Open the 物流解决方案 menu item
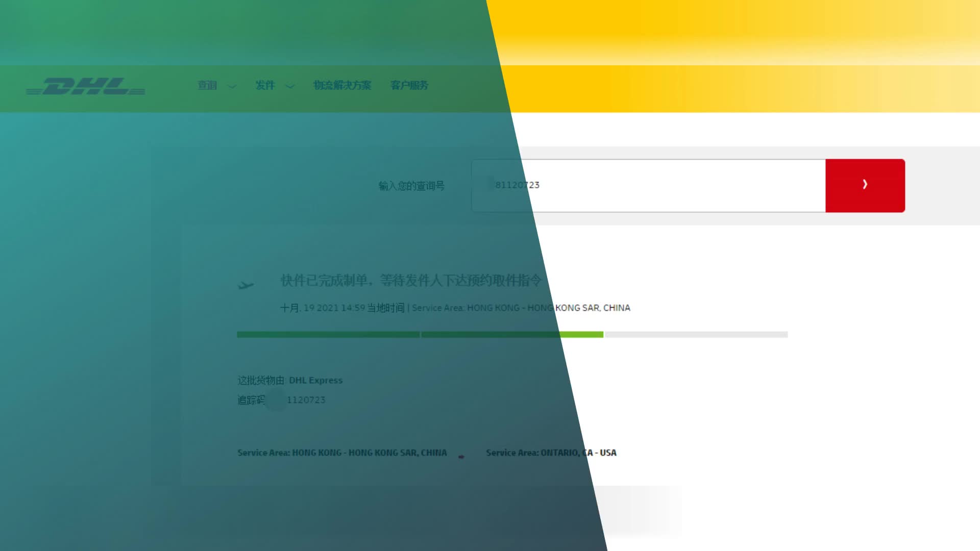The height and width of the screenshot is (551, 980). tap(342, 85)
